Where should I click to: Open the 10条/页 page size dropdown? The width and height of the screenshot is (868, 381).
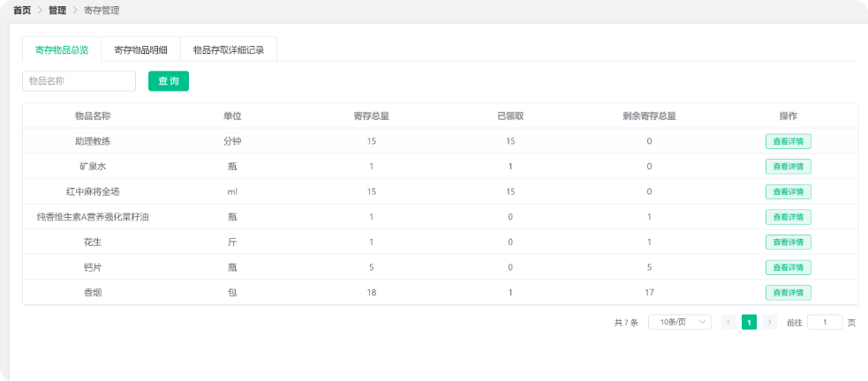(x=679, y=323)
